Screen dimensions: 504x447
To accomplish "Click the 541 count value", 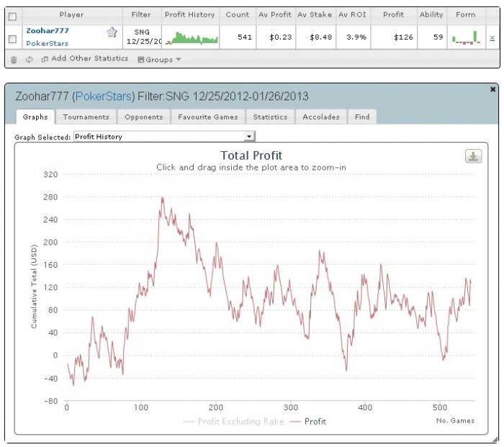I will [245, 37].
